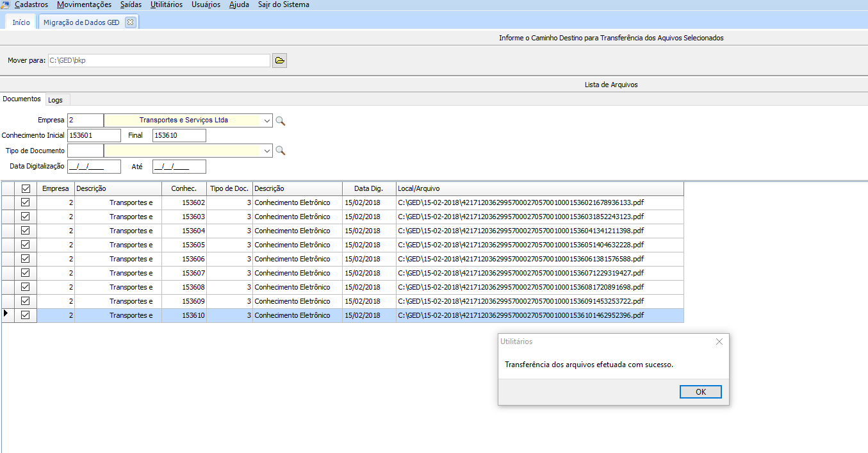Open the Cadastros menu
Image resolution: width=868 pixels, height=453 pixels.
[x=31, y=4]
